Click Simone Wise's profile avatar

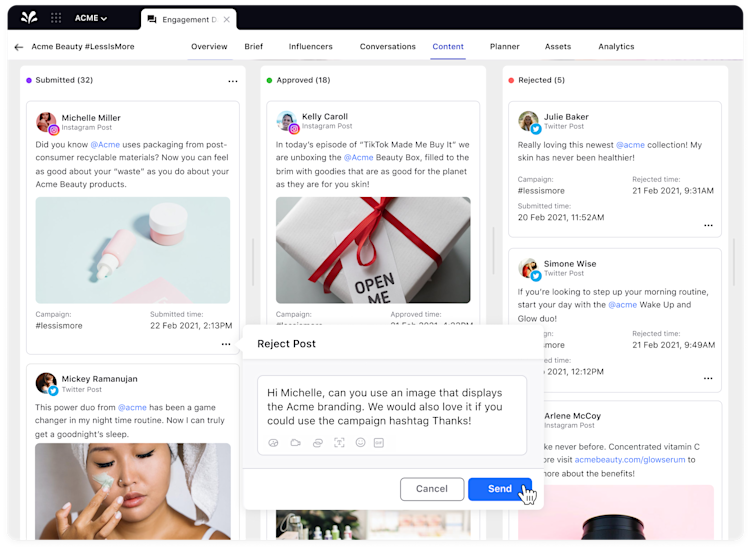point(528,268)
